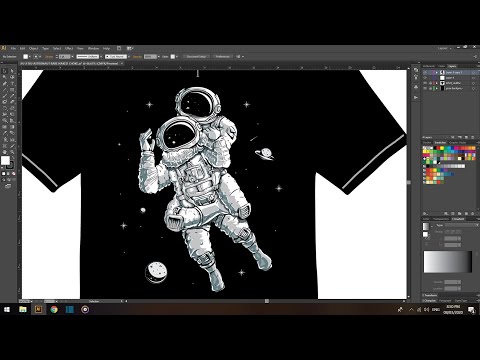Open File Explorer from the taskbar

(x=23, y=310)
